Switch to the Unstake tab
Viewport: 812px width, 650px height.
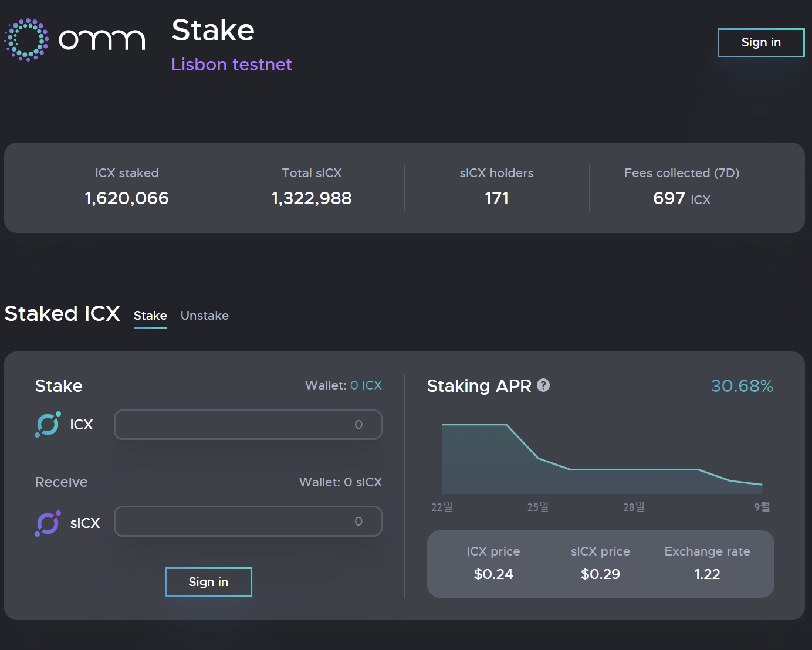(205, 316)
